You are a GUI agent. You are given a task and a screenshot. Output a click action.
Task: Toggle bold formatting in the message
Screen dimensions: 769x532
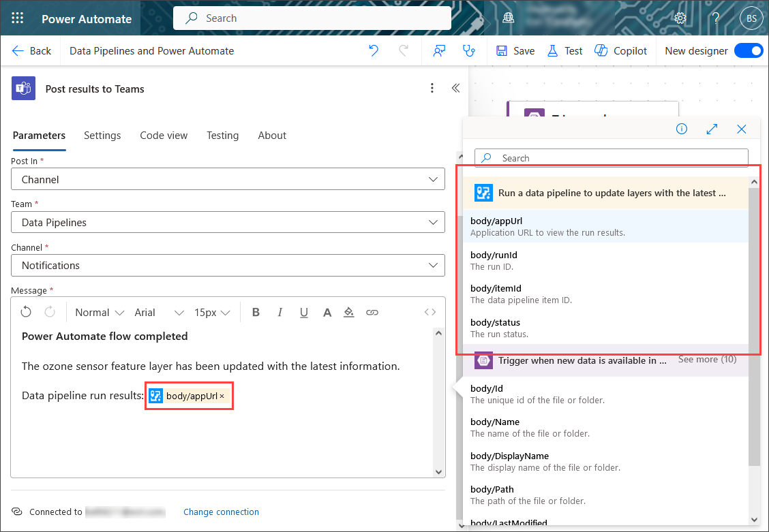256,312
